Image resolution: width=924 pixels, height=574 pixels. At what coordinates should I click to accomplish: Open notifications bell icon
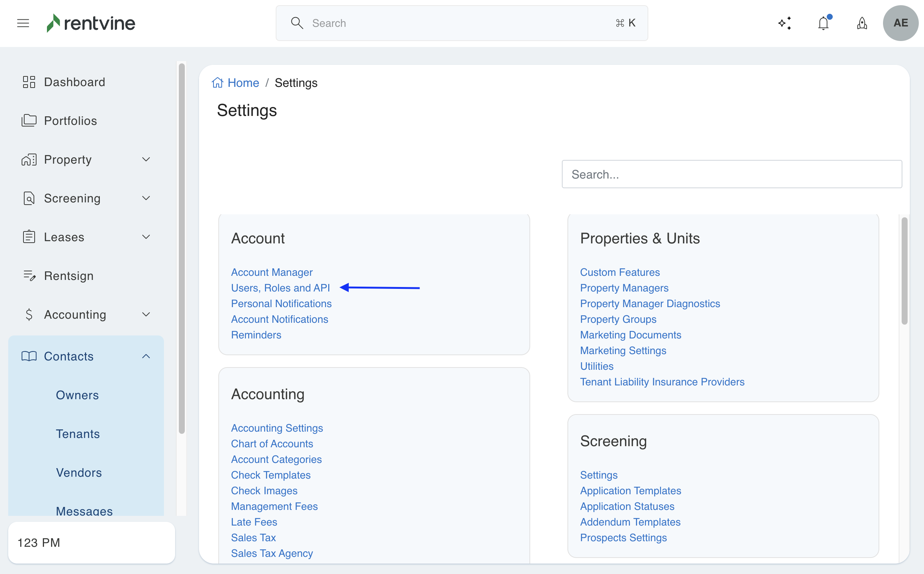tap(823, 23)
